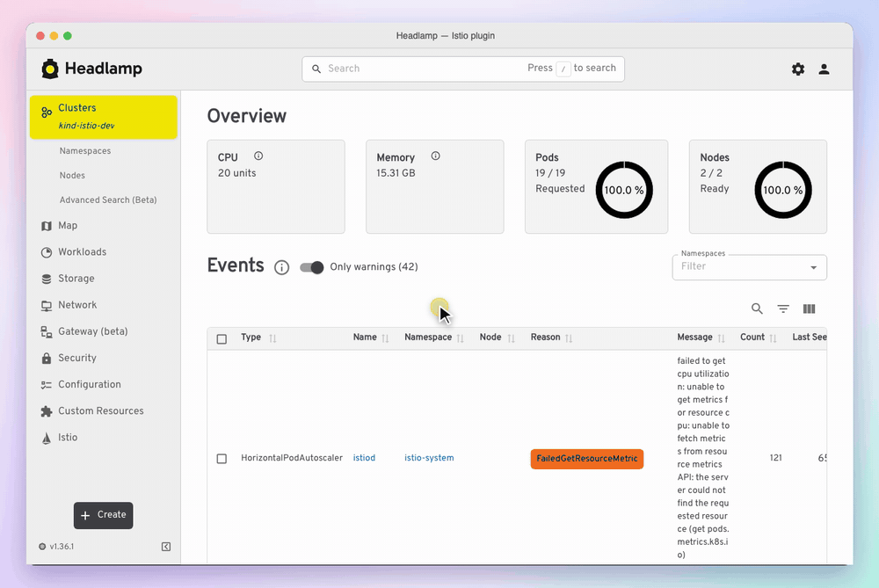Image resolution: width=879 pixels, height=588 pixels.
Task: Collapse the sidebar with the bottom arrow icon
Action: tap(166, 547)
